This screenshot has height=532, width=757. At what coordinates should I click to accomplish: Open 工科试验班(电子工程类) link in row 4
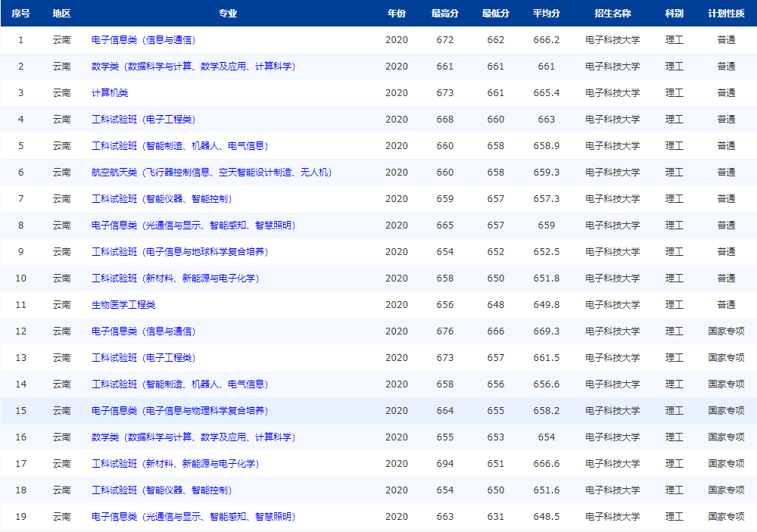pos(143,120)
